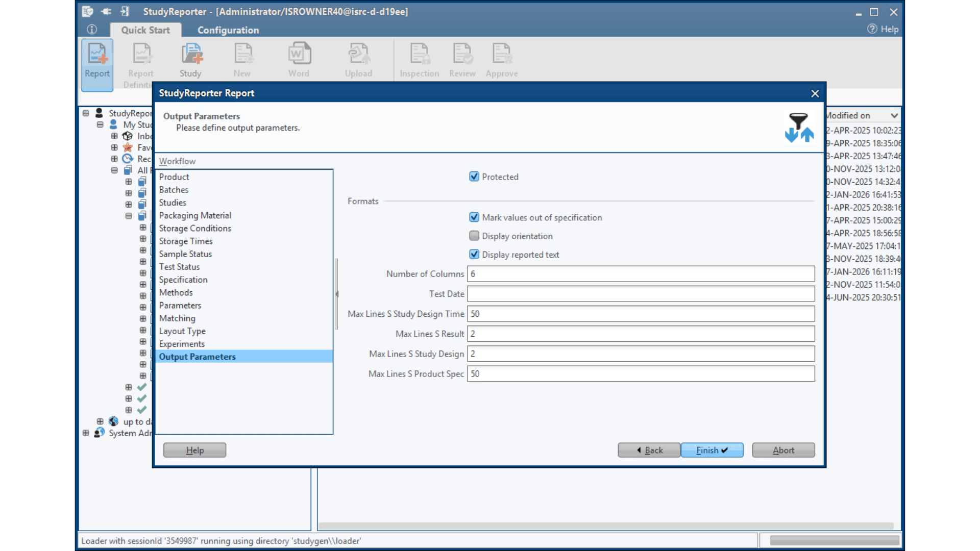Enable Display orientation checkbox

click(474, 236)
